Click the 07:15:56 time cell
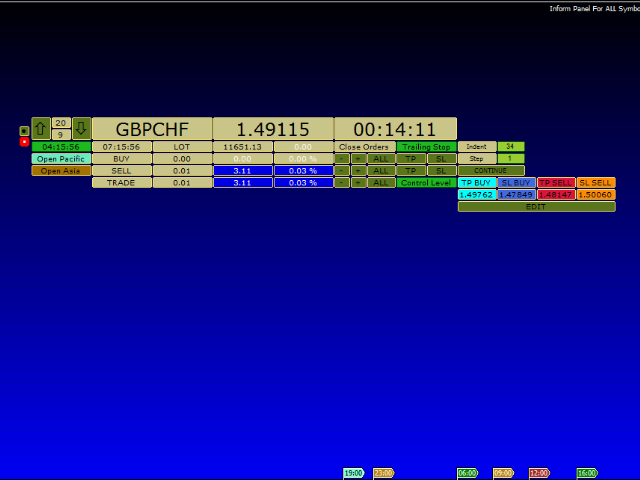Viewport: 640px width, 480px height. 122,147
